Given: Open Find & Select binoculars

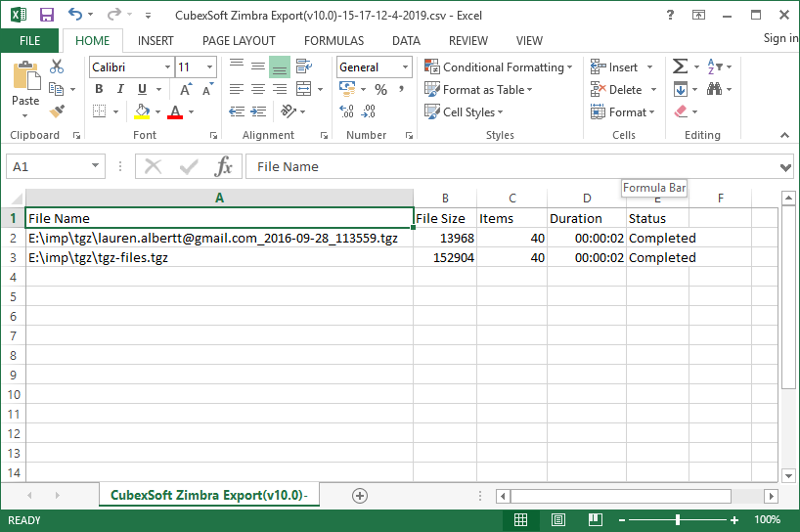Looking at the screenshot, I should click(x=715, y=89).
